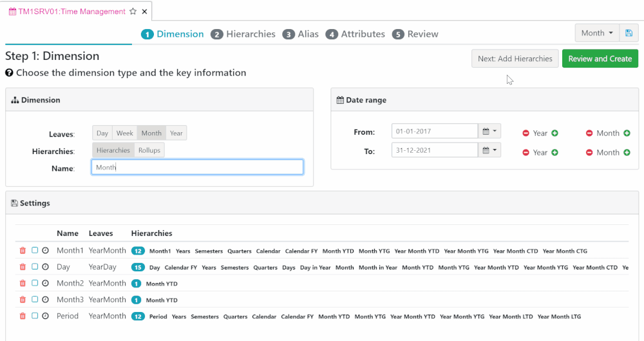Check the Month1 row checkbox
Image resolution: width=644 pixels, height=341 pixels.
[35, 251]
